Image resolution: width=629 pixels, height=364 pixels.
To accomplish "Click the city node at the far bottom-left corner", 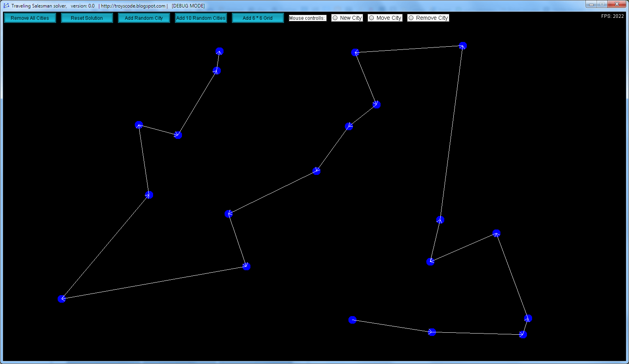I will coord(62,299).
